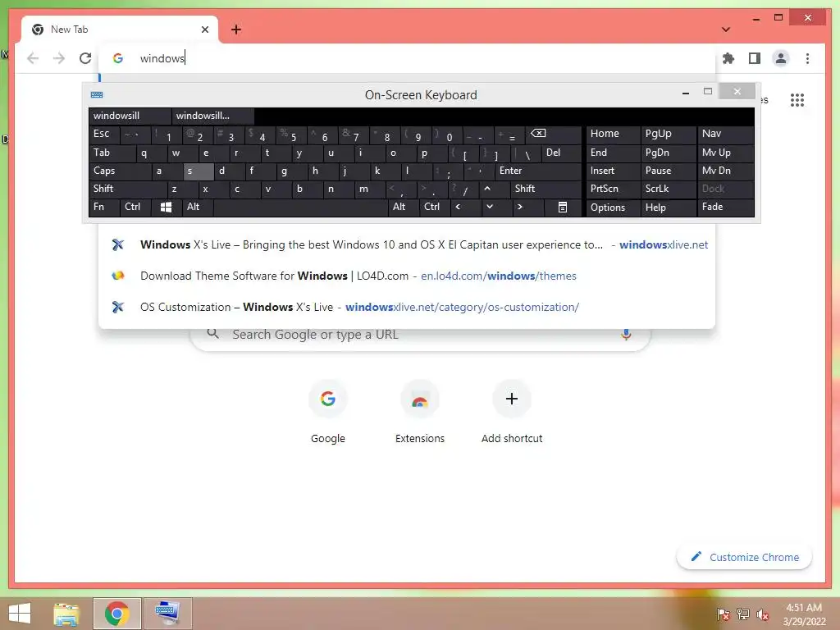Select Download Theme Software suggestion
The image size is (840, 630).
[407, 276]
